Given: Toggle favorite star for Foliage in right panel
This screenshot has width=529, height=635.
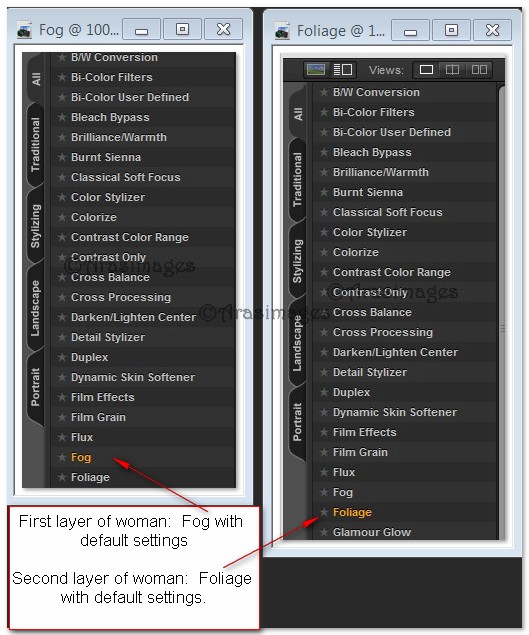Looking at the screenshot, I should coord(324,512).
